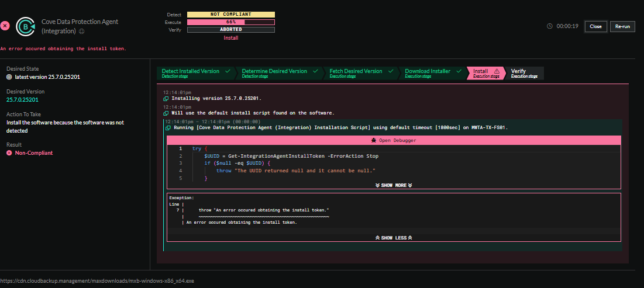Click checkmark on Fetch Desired Version

391,71
